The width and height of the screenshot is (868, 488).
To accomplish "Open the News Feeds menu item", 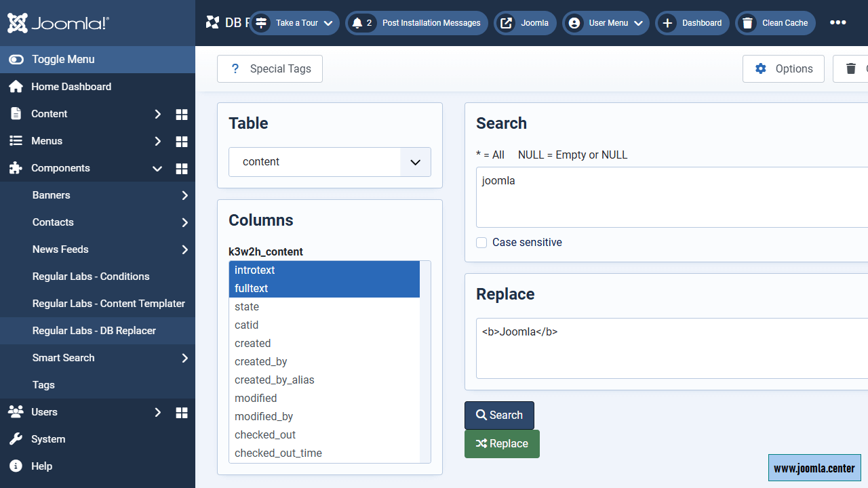I will pos(60,249).
